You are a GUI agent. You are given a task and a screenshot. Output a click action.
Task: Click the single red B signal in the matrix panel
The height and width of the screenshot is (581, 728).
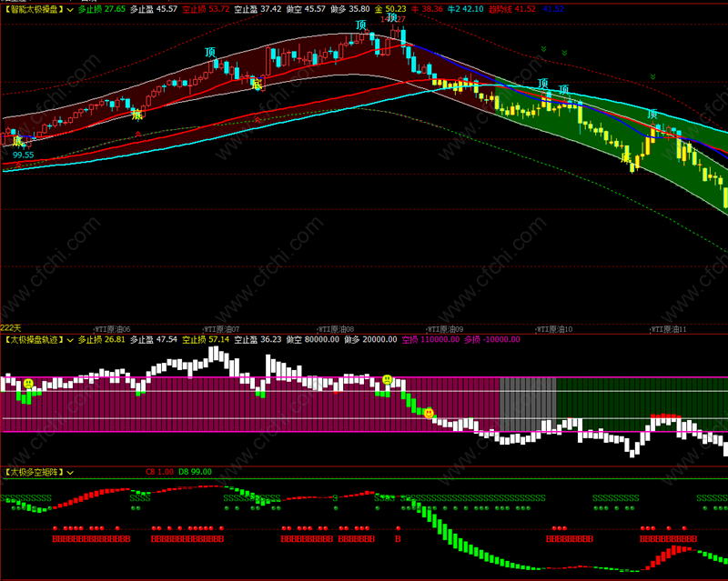coord(398,539)
